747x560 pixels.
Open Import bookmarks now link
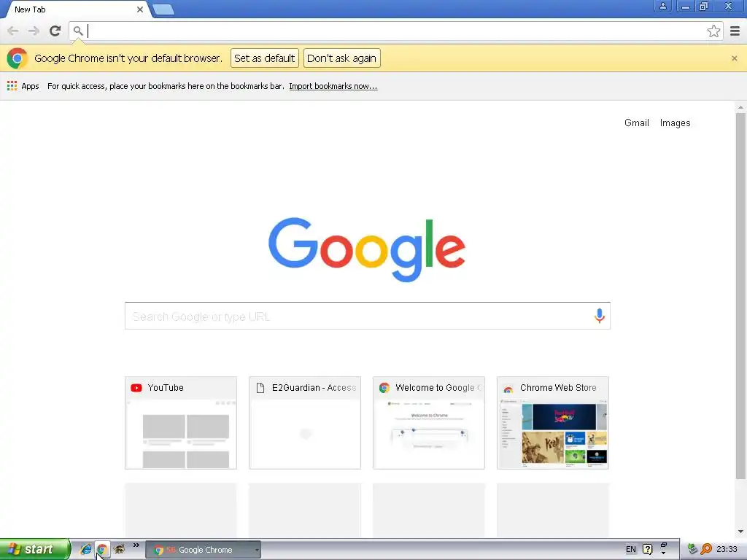pyautogui.click(x=333, y=86)
